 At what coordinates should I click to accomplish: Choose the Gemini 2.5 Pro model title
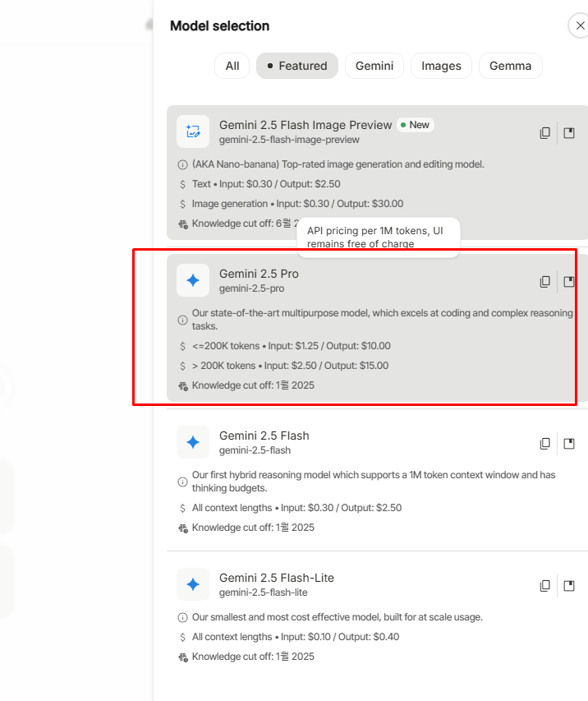point(259,274)
